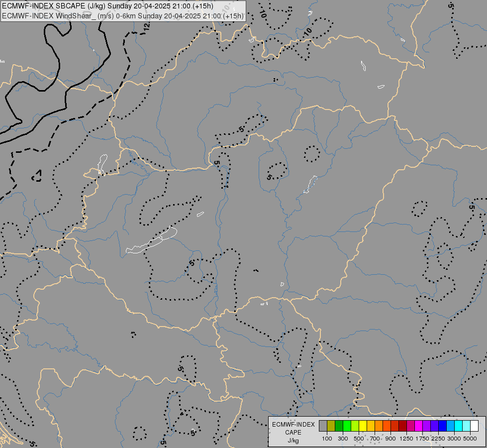Select the orange-red legend swatch

coord(387,426)
